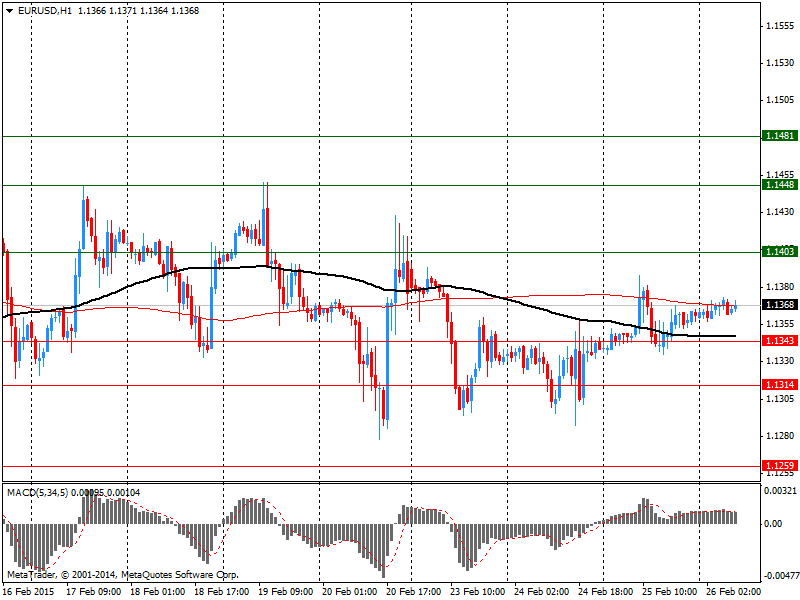Select the 23 Feb 10:00 time label
The height and width of the screenshot is (600, 800).
tap(478, 592)
